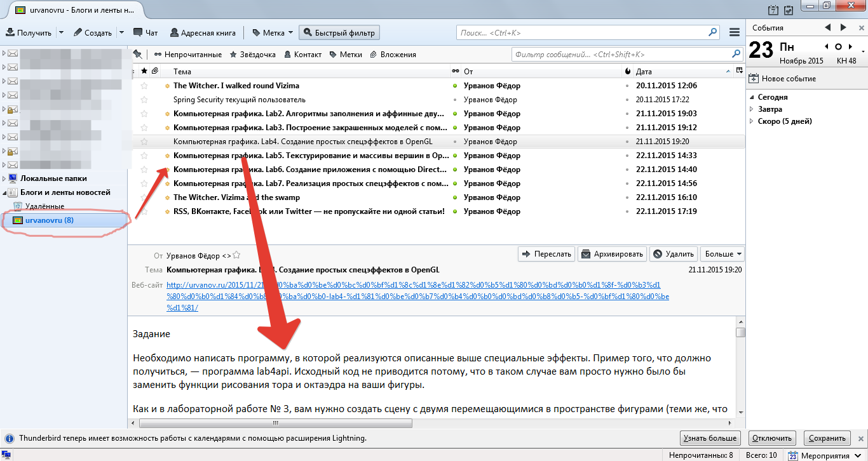Click Отключить in notification bar
This screenshot has height=461, width=868.
point(772,438)
